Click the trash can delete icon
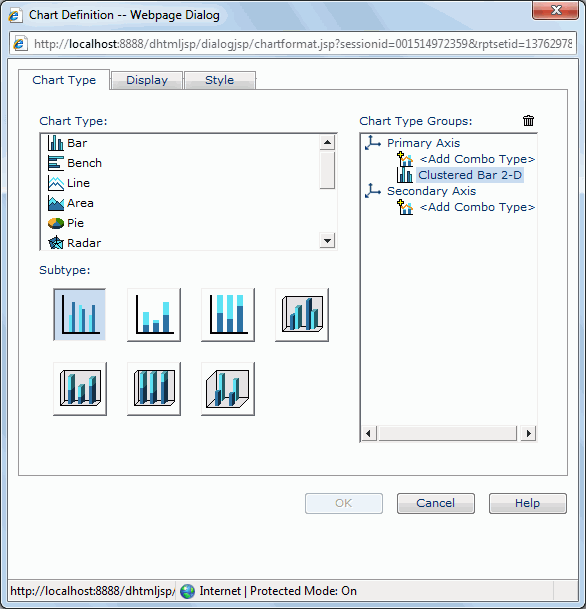This screenshot has height=609, width=586. tap(528, 121)
